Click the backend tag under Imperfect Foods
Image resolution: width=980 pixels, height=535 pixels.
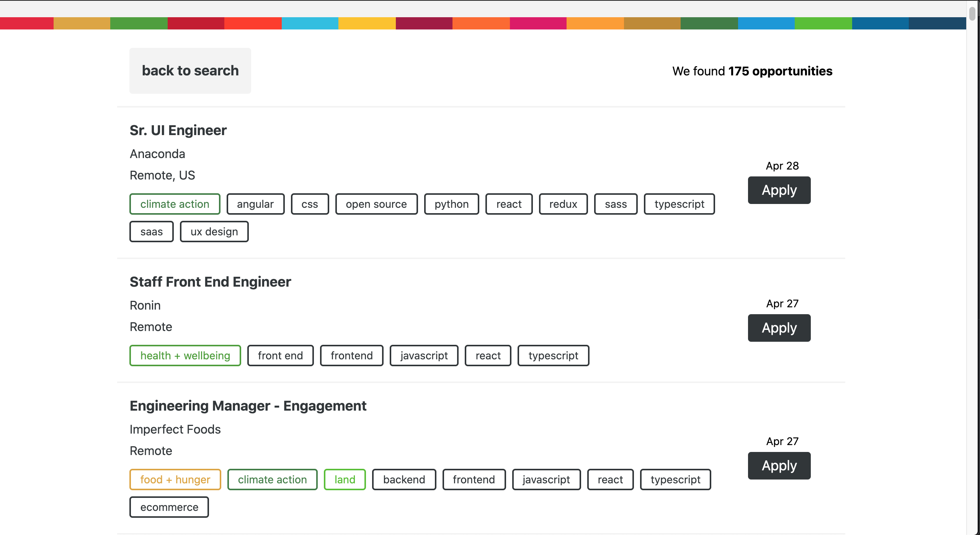(404, 480)
